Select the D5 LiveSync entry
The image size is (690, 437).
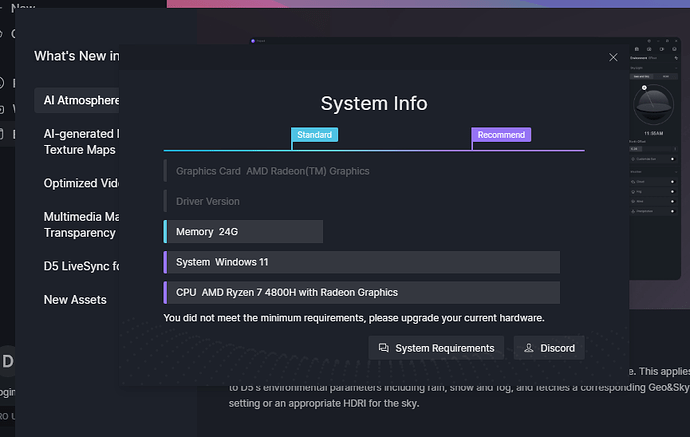[x=81, y=266]
